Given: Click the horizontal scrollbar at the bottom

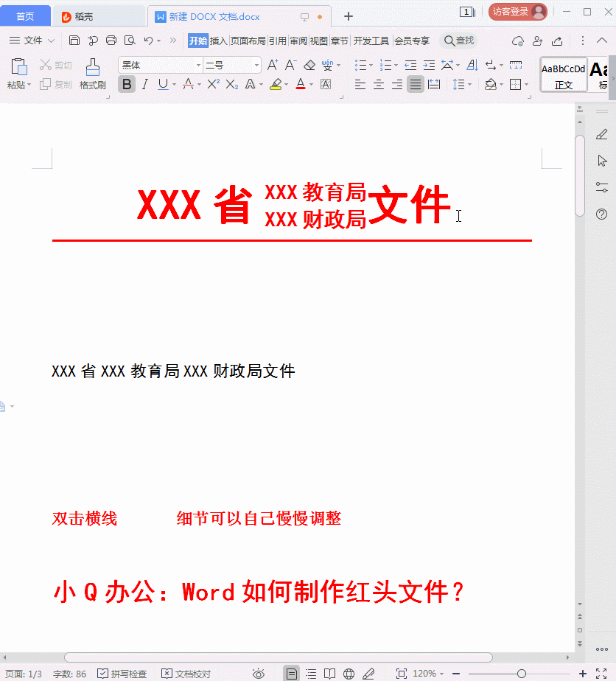Looking at the screenshot, I should tap(278, 657).
